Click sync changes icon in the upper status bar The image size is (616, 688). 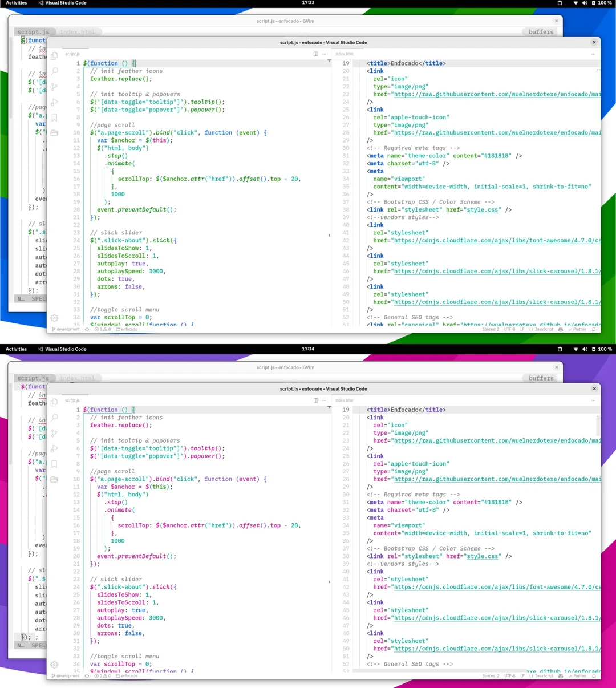[87, 329]
